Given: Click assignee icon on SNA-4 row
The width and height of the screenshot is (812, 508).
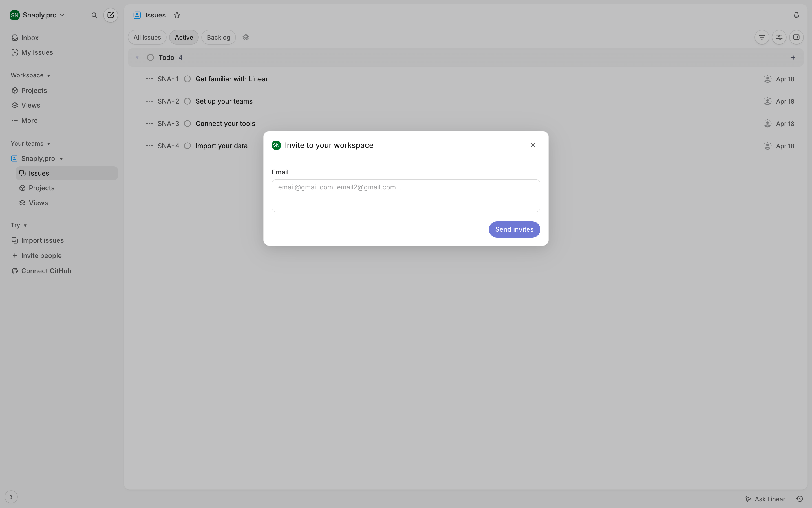Looking at the screenshot, I should (x=767, y=146).
